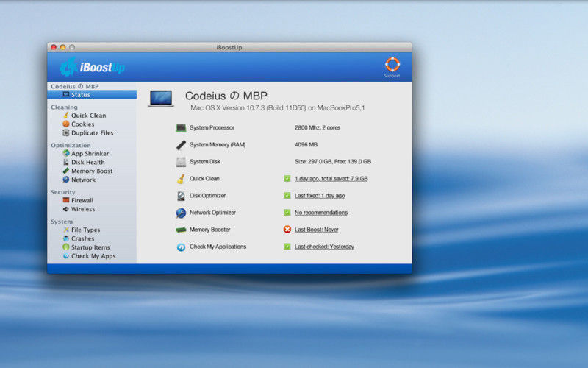Viewport: 588px width, 368px height.
Task: Click green checkmark next to Check My Applications
Action: pos(287,247)
